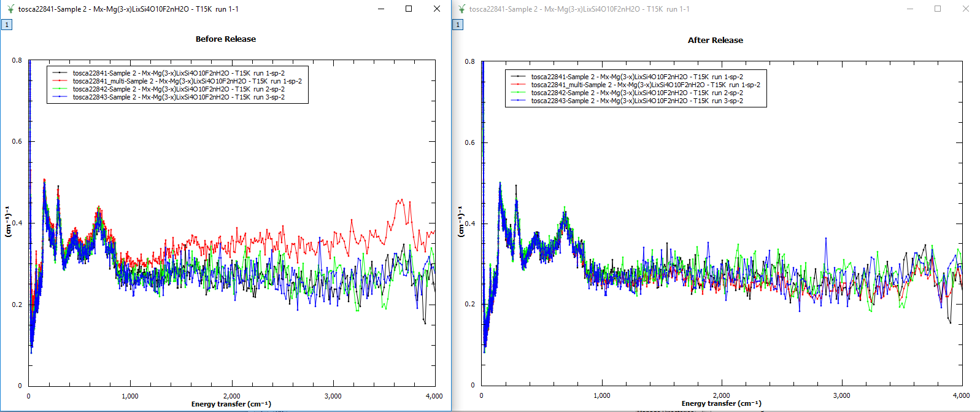Select tosca22841 run 1-sp-2 legend entry in right plot
This screenshot has height=412, width=980.
(x=636, y=77)
